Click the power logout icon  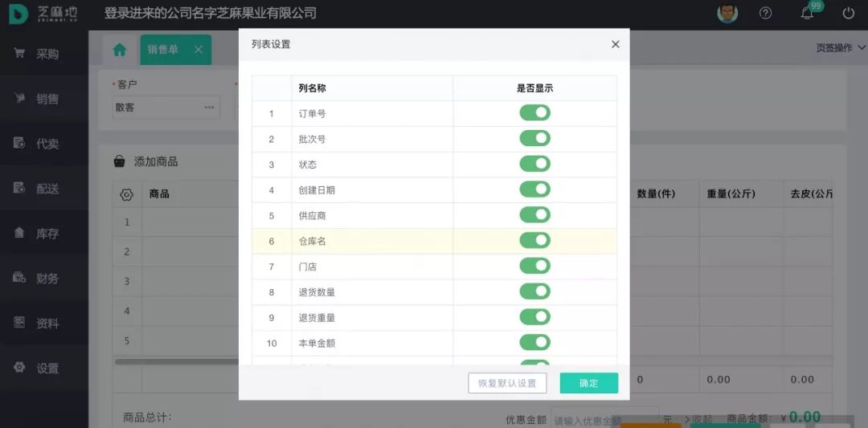[x=848, y=14]
